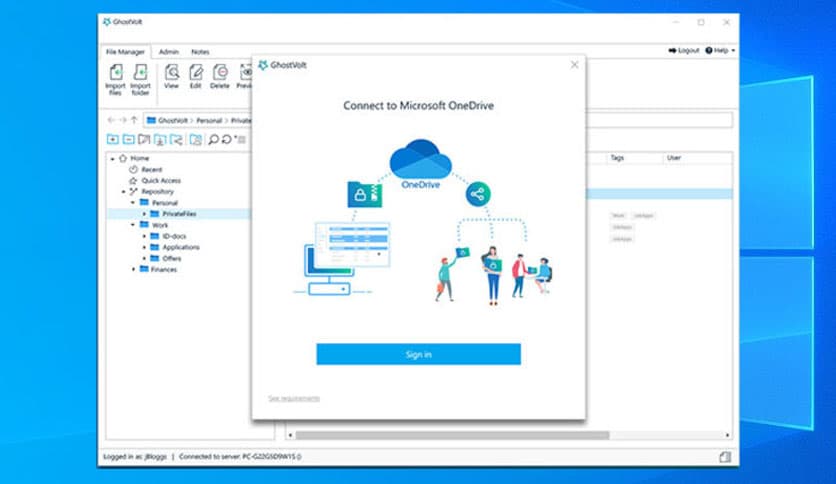Click the Recent clock icon
The height and width of the screenshot is (484, 836).
133,170
